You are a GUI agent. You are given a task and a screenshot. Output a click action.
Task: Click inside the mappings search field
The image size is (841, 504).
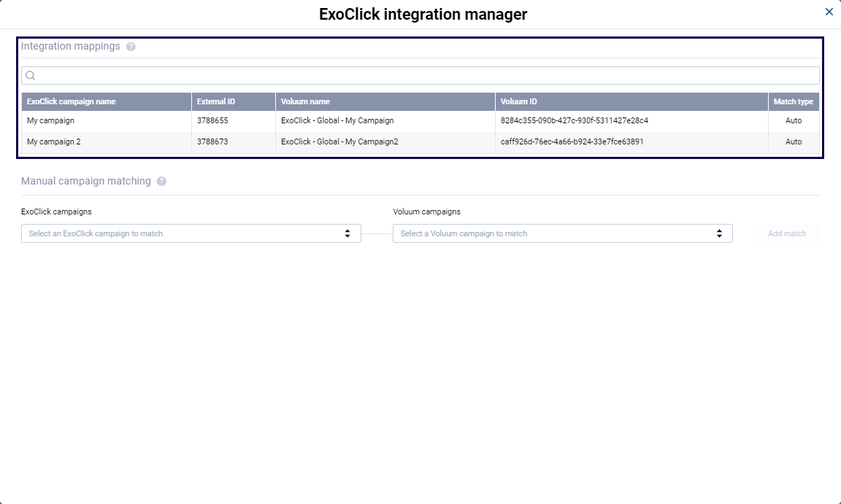pyautogui.click(x=292, y=75)
